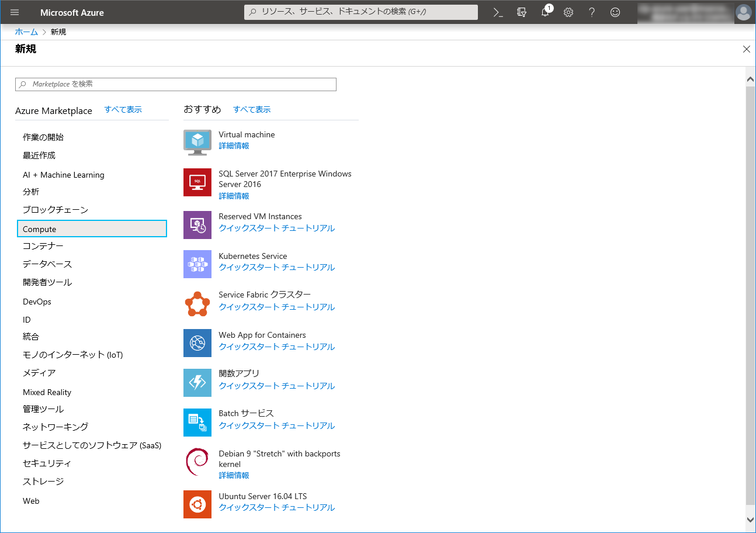Choose the Ubuntu Server 16.04 icon
This screenshot has width=756, height=533.
[197, 504]
